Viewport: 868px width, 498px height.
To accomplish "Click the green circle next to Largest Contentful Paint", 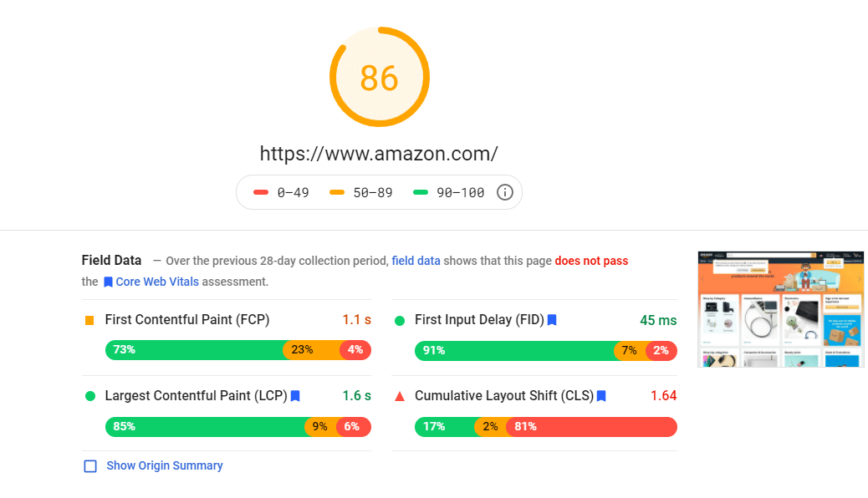I will [92, 395].
